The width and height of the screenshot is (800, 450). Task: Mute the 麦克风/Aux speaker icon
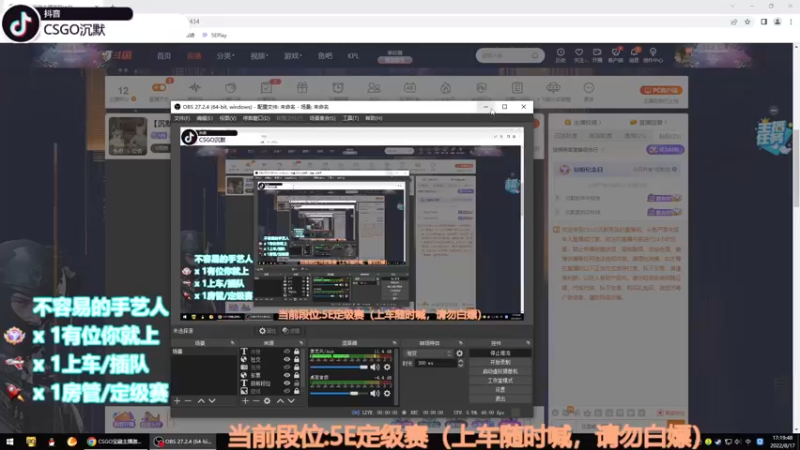(375, 367)
